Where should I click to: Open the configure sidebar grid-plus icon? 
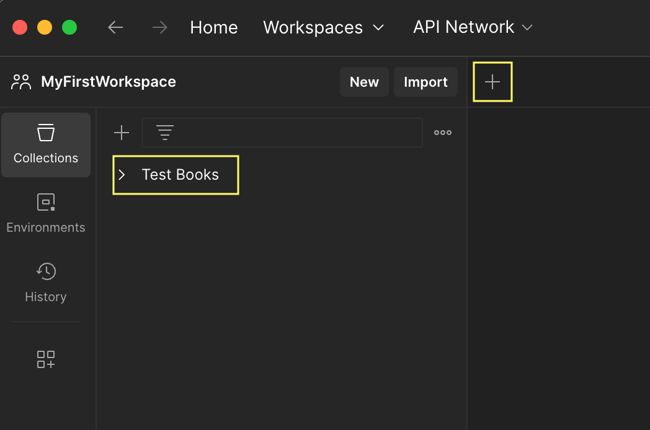click(x=46, y=359)
